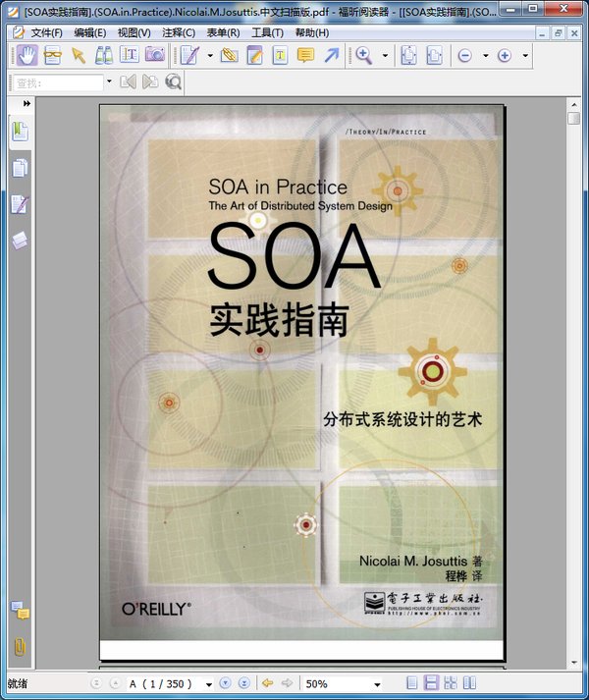589x700 pixels.
Task: Zoom out with the minus button
Action: (465, 56)
